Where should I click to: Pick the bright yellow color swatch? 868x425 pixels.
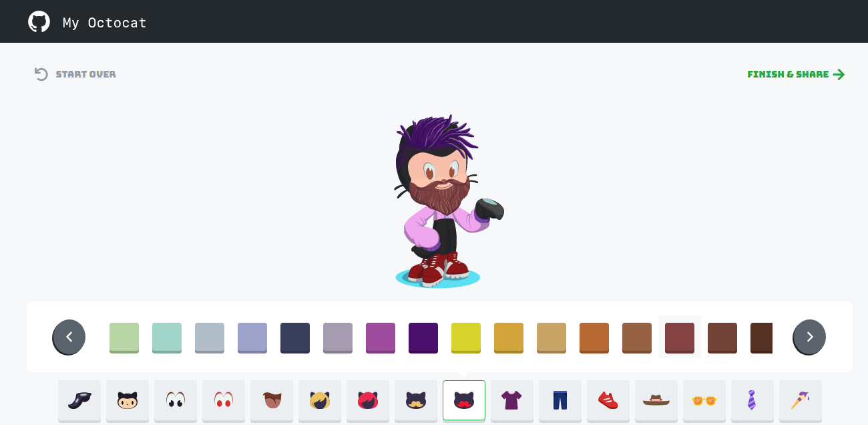(x=466, y=337)
